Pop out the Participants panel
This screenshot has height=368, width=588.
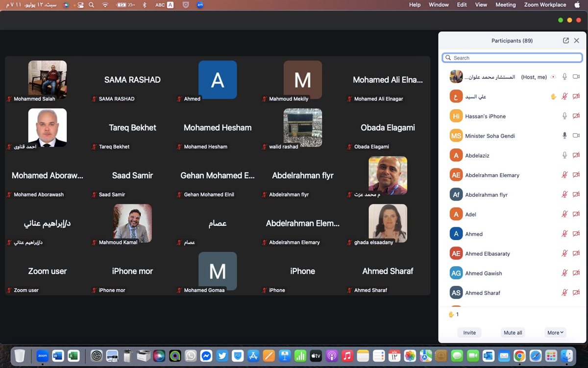(566, 41)
